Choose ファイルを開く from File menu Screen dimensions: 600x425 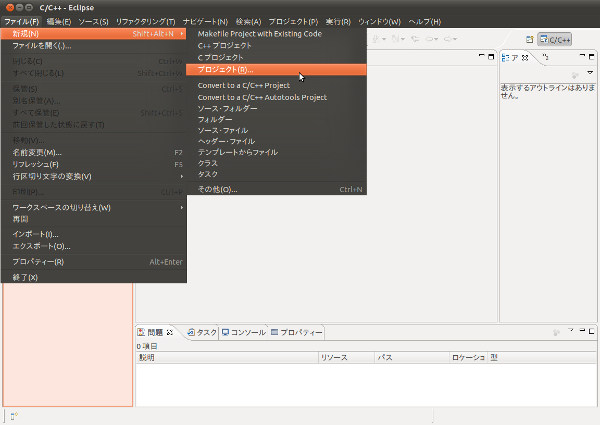coord(93,46)
